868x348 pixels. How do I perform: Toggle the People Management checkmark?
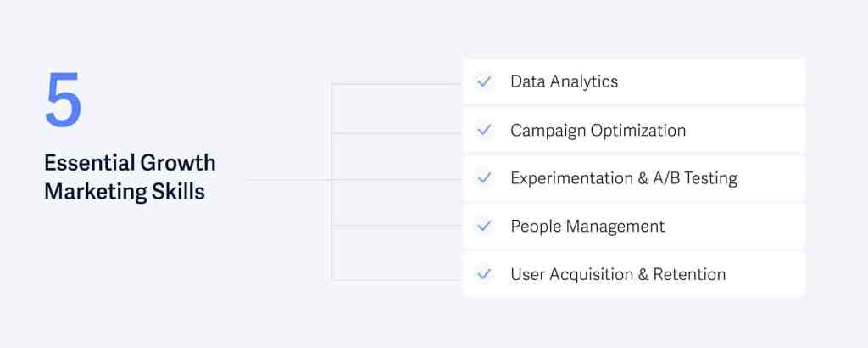[484, 227]
